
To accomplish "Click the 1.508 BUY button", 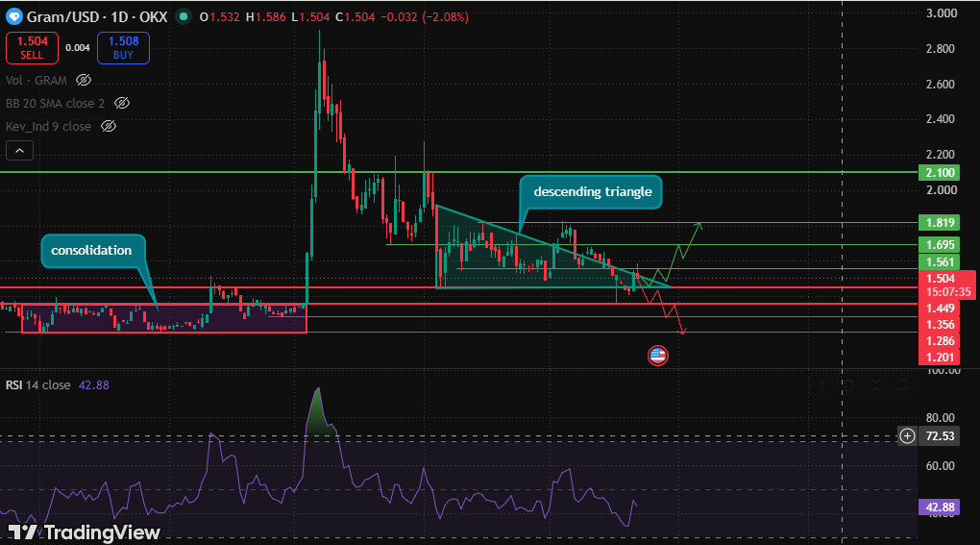I will click(x=123, y=48).
